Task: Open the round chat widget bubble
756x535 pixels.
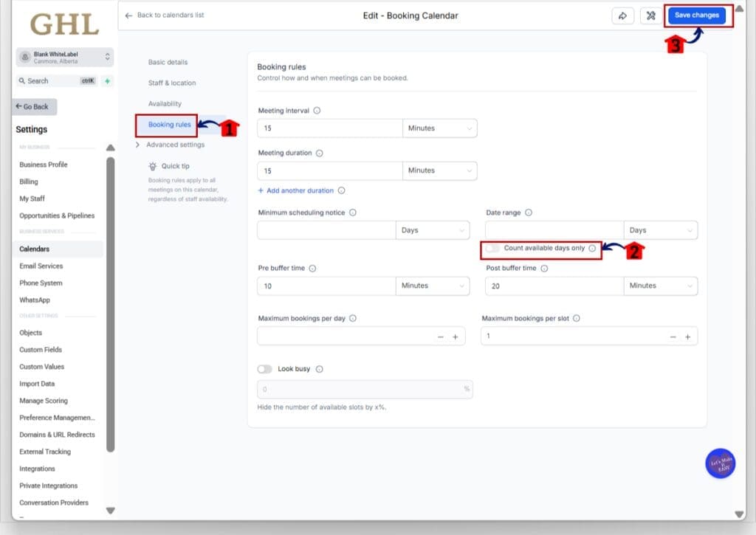Action: (721, 463)
